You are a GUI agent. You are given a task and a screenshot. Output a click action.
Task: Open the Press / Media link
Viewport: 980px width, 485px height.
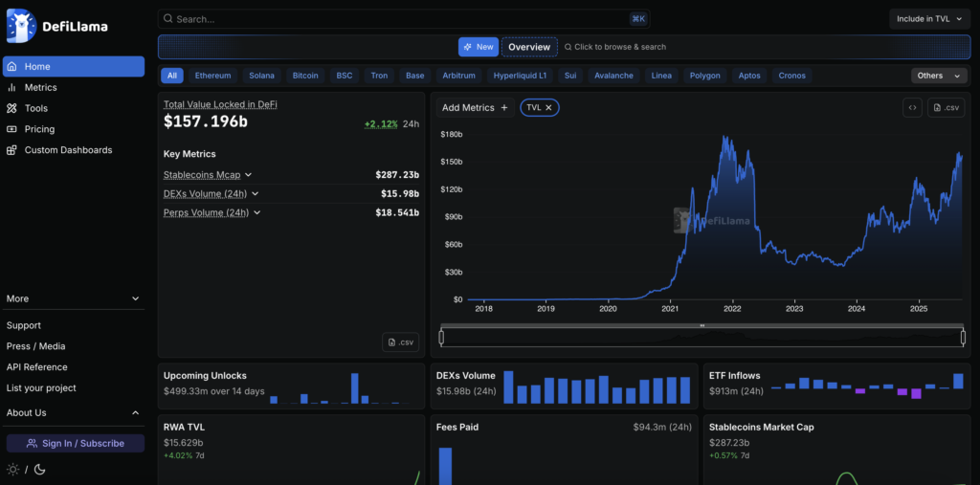[x=35, y=346]
